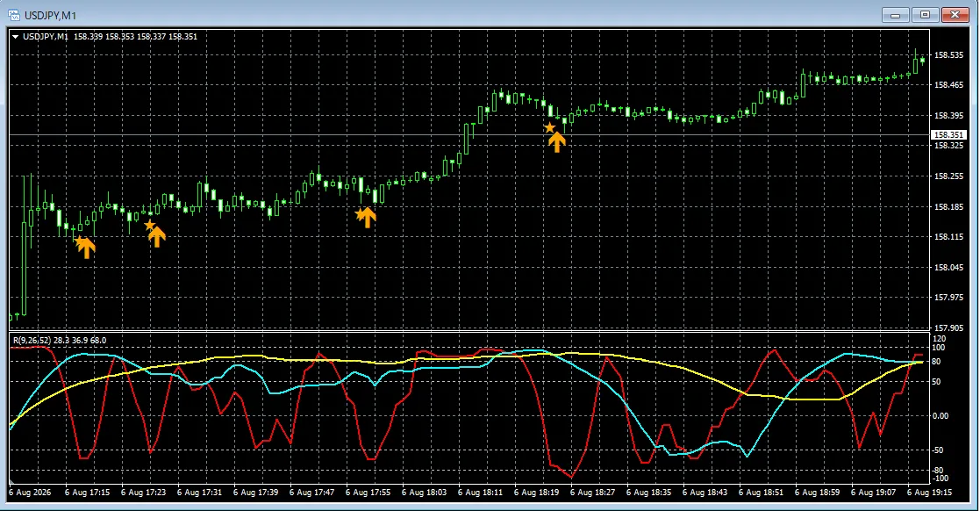Click time axis label 6 Aug 17:31
The width and height of the screenshot is (980, 511).
tap(199, 493)
